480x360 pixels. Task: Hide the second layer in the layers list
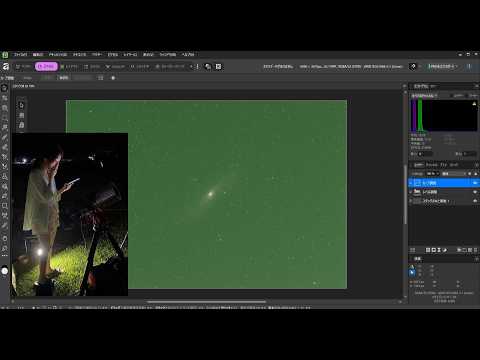coord(475,192)
